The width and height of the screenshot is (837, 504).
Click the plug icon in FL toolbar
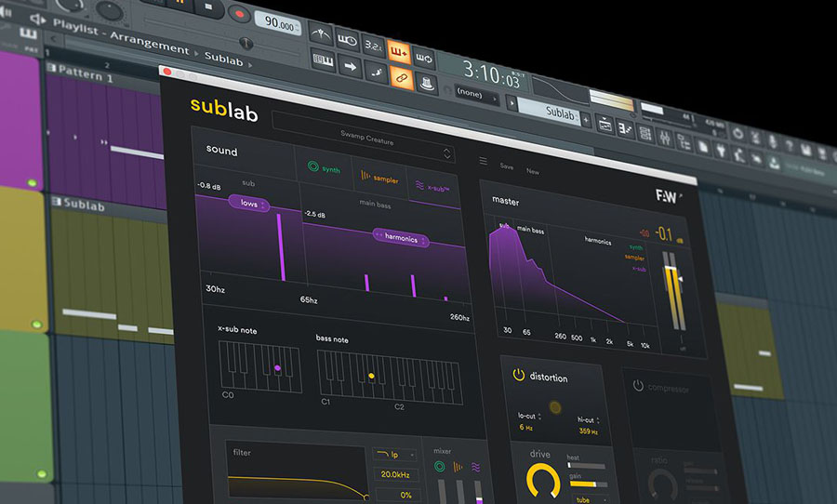pyautogui.click(x=721, y=151)
